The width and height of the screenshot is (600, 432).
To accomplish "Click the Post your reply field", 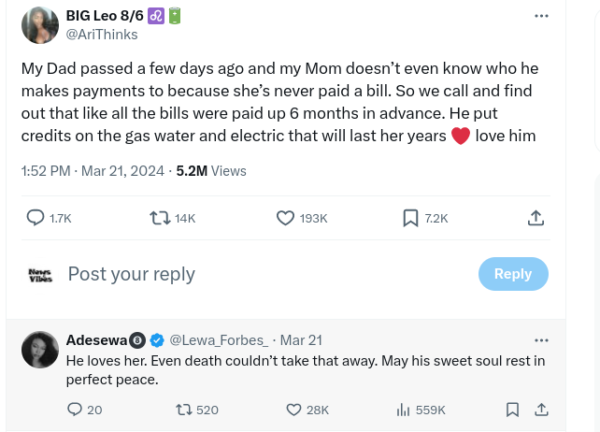I will 132,274.
